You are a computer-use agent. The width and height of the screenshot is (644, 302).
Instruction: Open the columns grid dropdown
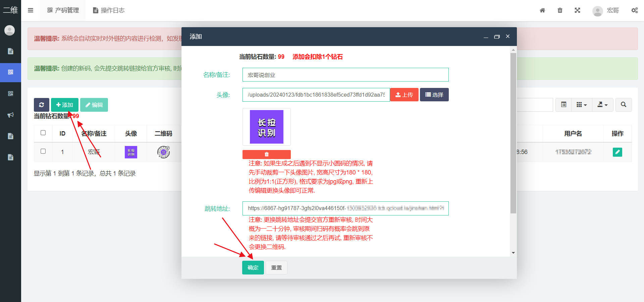point(581,105)
